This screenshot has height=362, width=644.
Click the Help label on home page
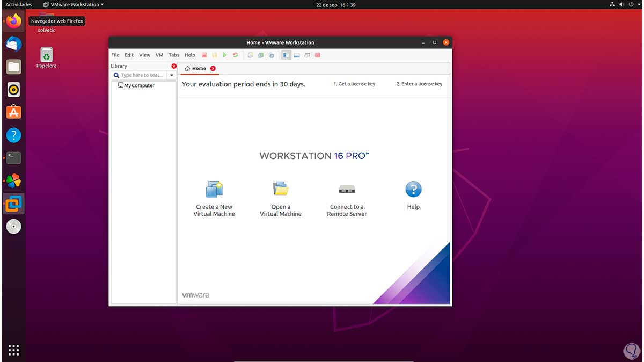[413, 207]
